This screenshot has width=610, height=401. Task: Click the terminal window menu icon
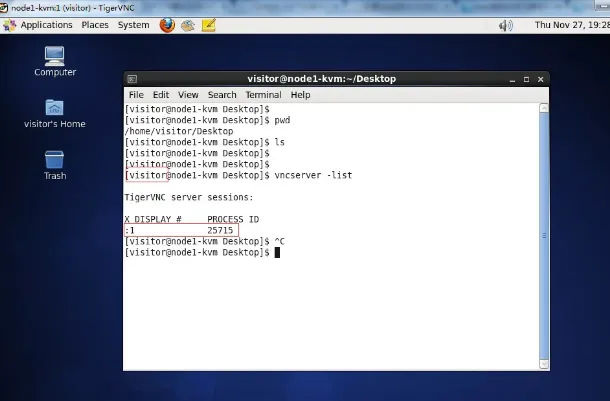pos(133,79)
